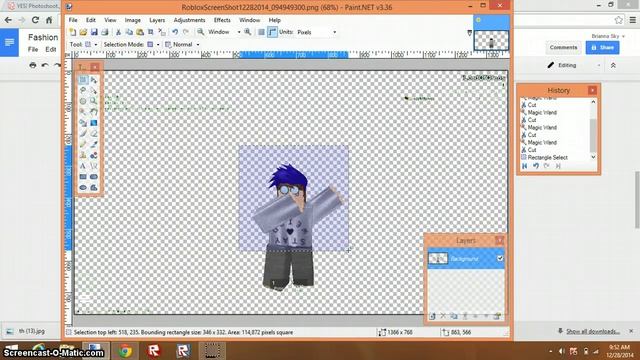Screen dimensions: 640x360
Task: Toggle the pixel grid button
Action: [x=261, y=32]
